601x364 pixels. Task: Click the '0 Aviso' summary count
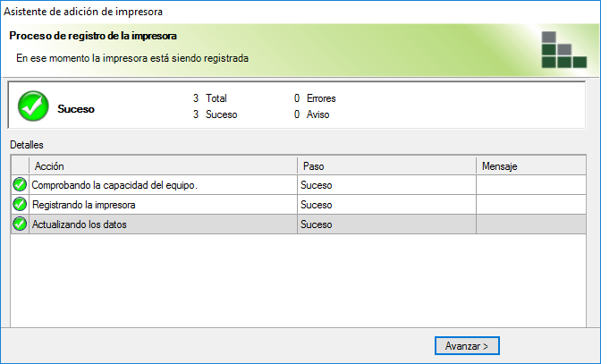point(311,114)
